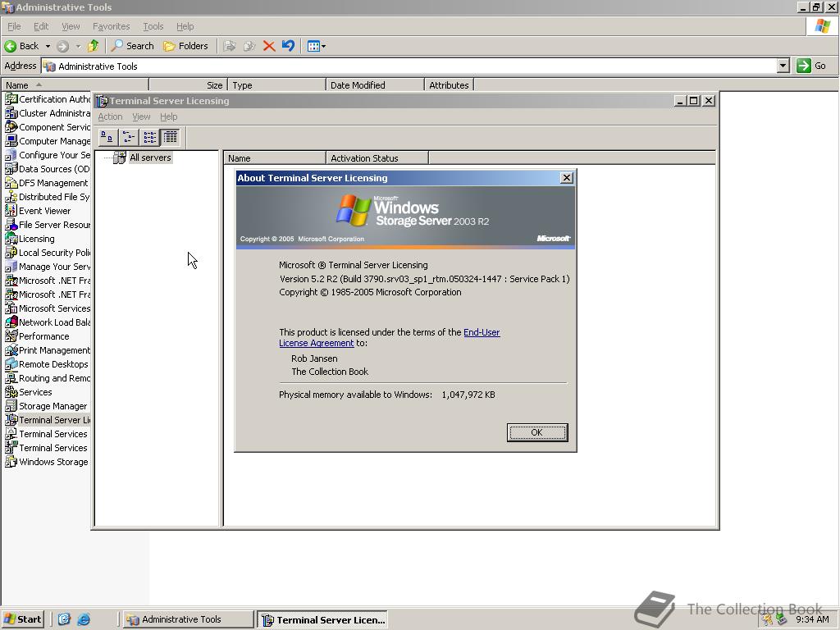The width and height of the screenshot is (840, 630).
Task: Open the Action menu in Terminal Server Licensing
Action: [x=111, y=116]
